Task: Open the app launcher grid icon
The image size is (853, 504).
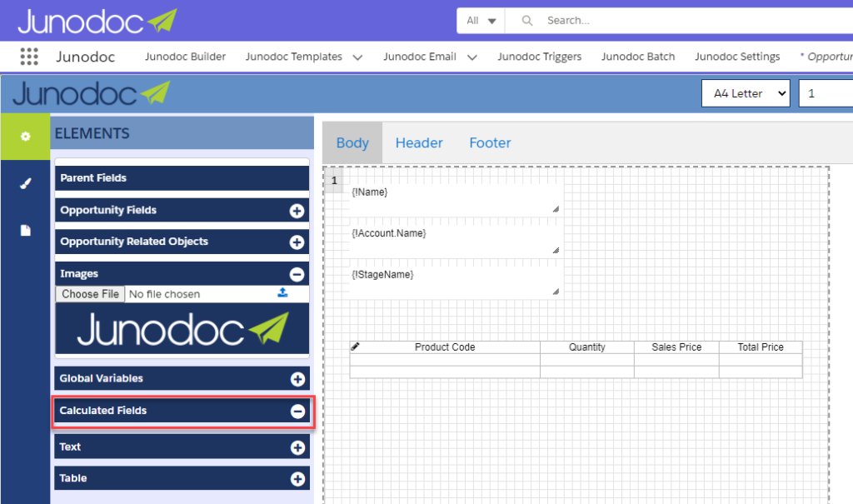Action: (x=29, y=56)
